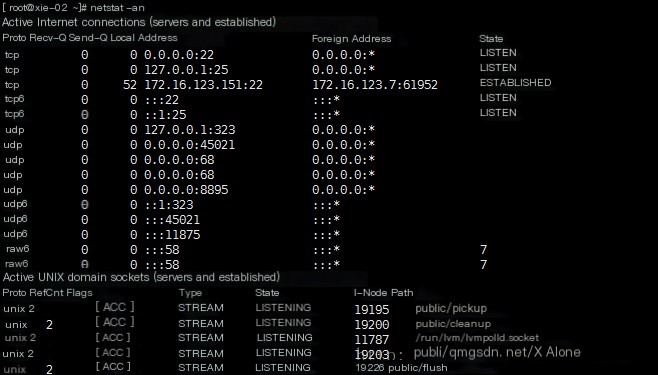Select the 0.0.0.0:45021 udp entry
Viewport: 658px width, 375px height.
coord(189,145)
